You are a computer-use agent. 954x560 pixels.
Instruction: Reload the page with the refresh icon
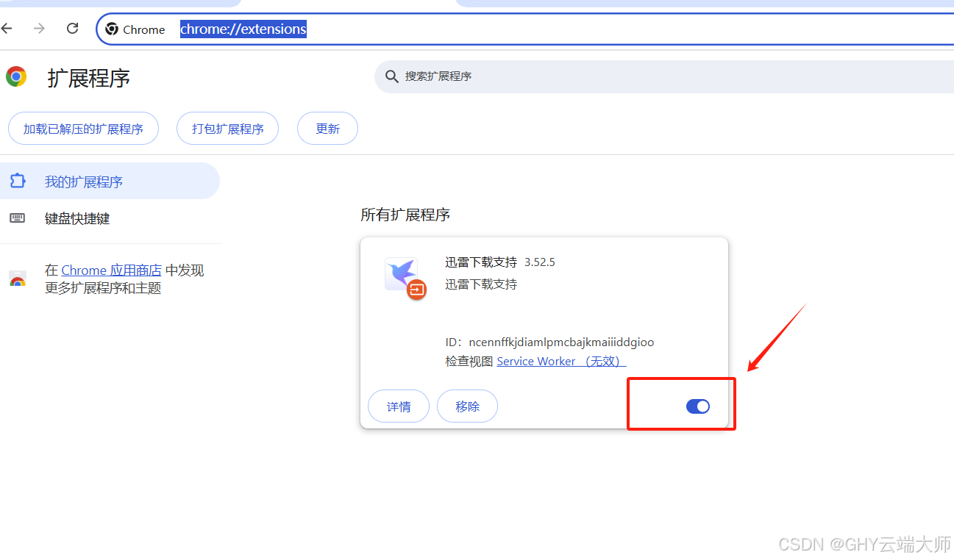pos(72,29)
